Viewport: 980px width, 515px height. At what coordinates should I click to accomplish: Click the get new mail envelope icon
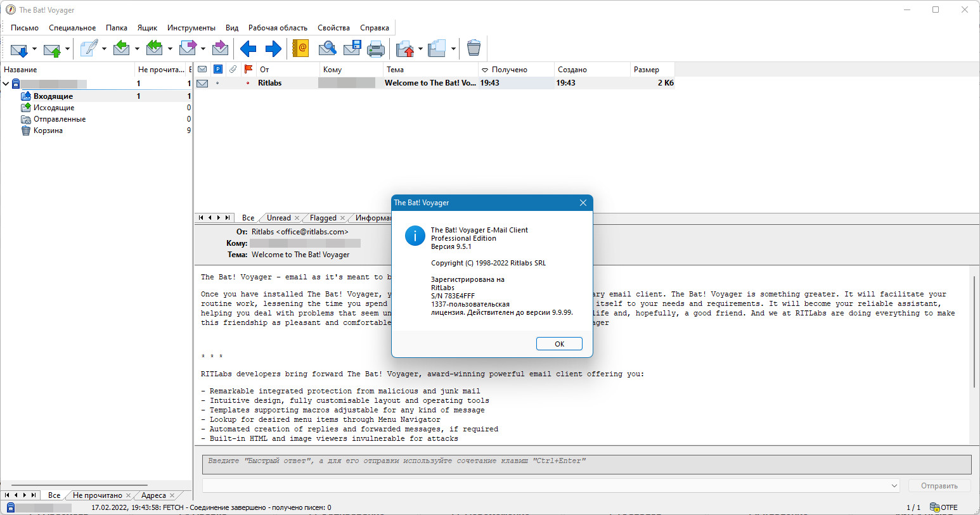tap(19, 49)
